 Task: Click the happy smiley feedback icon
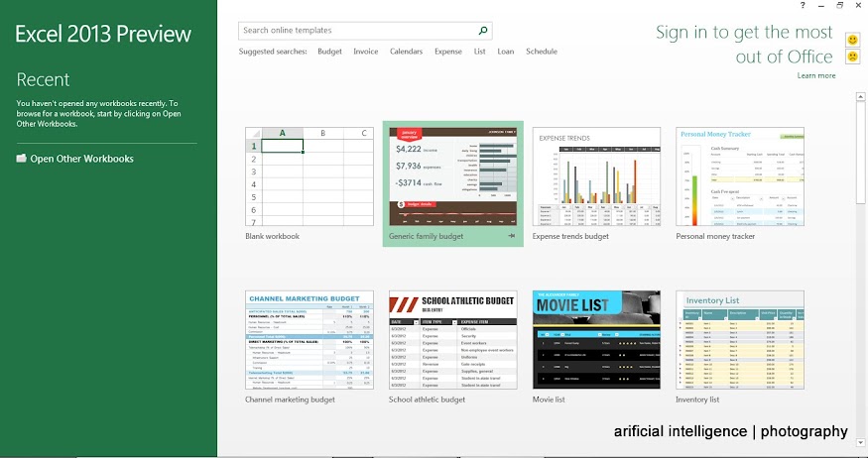(852, 40)
